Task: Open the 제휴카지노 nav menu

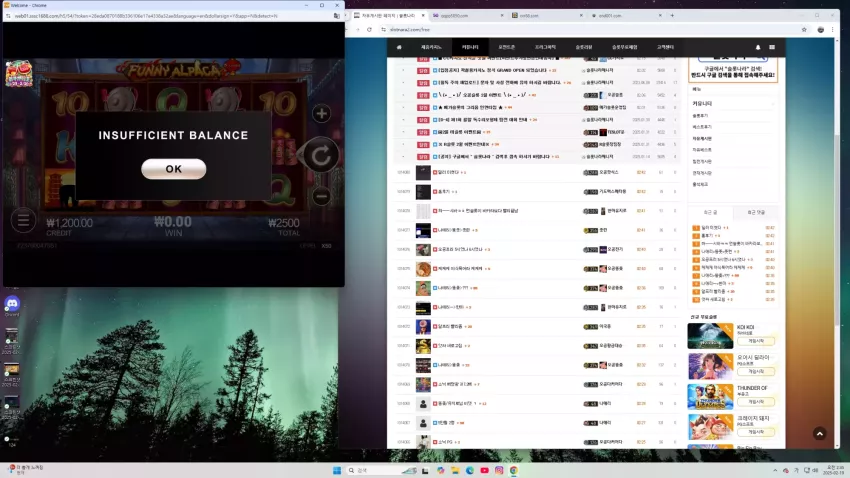Action: (431, 47)
